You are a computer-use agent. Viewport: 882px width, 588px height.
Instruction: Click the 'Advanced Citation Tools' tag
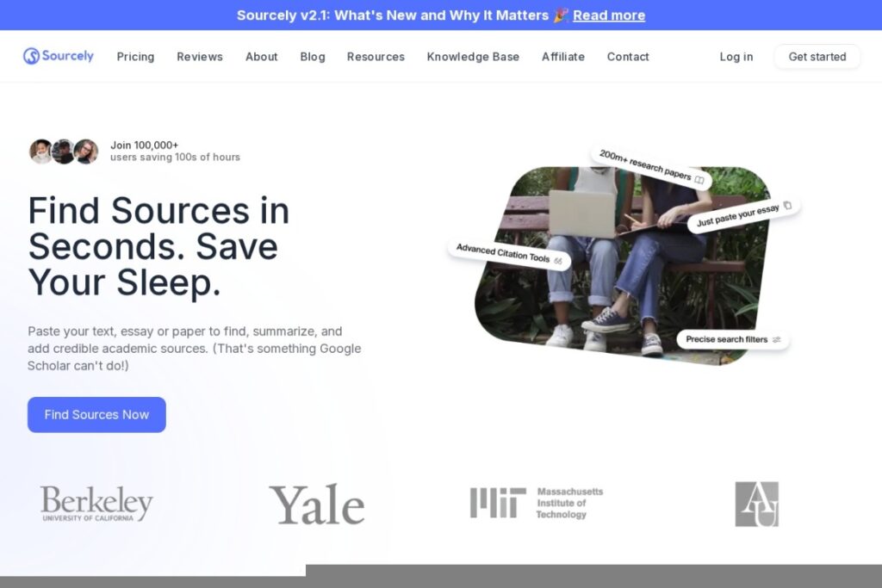coord(509,255)
